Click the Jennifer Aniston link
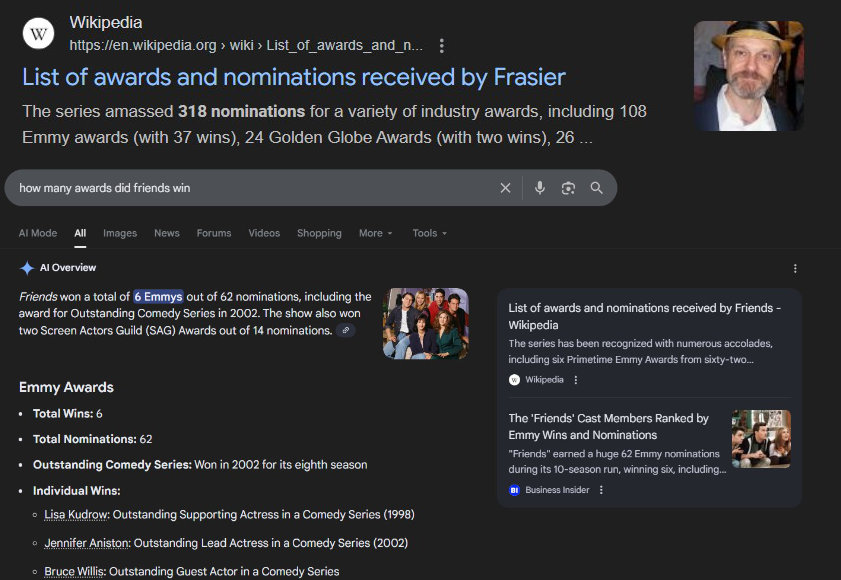Screen dimensions: 841x580 [87, 543]
